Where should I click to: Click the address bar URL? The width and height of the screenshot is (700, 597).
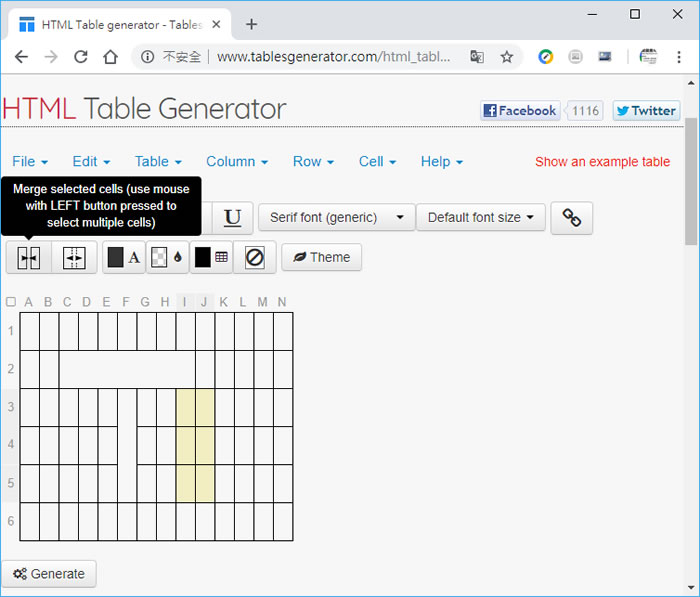333,57
